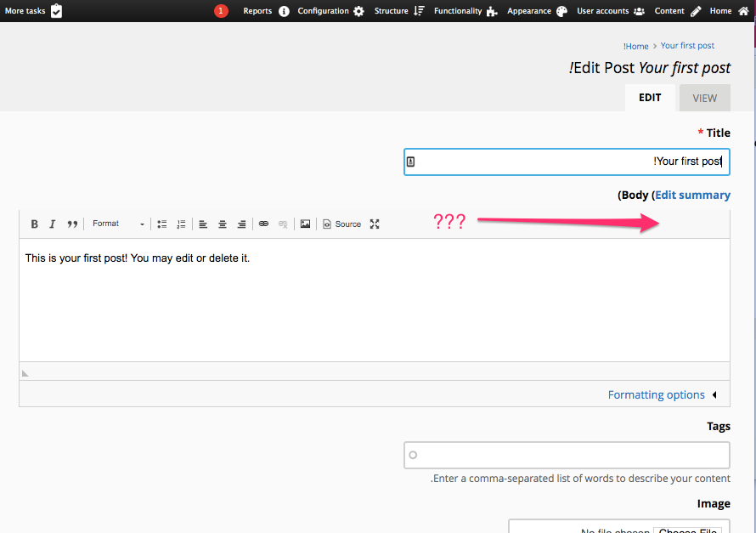Insert a numbered list
Viewport: 756px width, 533px height.
click(181, 224)
